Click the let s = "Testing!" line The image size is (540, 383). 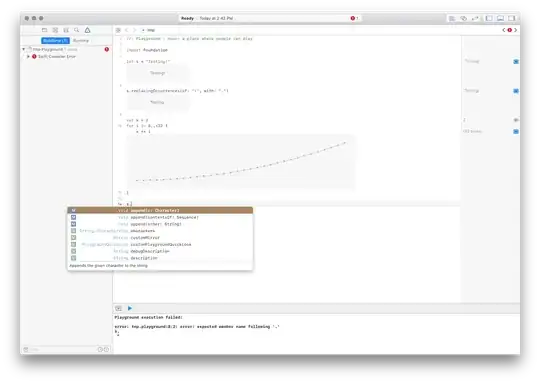[148, 62]
